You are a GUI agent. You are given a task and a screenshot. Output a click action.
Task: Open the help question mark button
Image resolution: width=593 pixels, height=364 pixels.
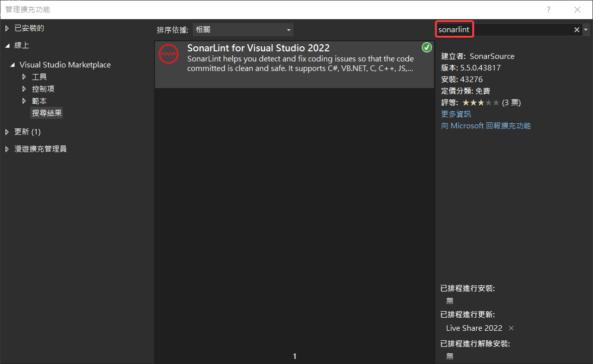click(549, 10)
